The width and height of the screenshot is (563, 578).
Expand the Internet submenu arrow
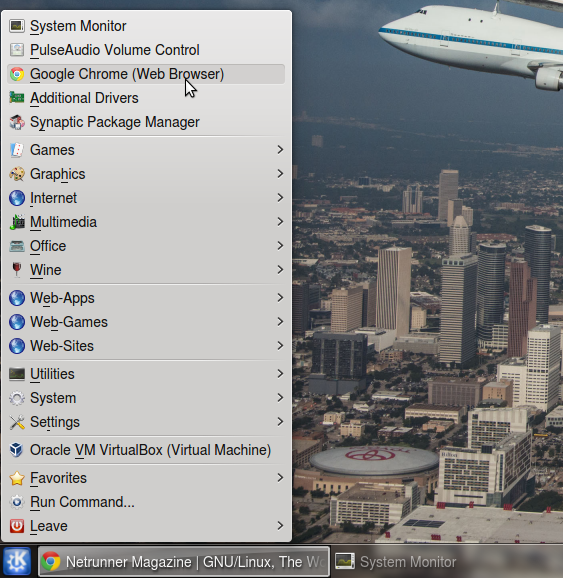280,198
